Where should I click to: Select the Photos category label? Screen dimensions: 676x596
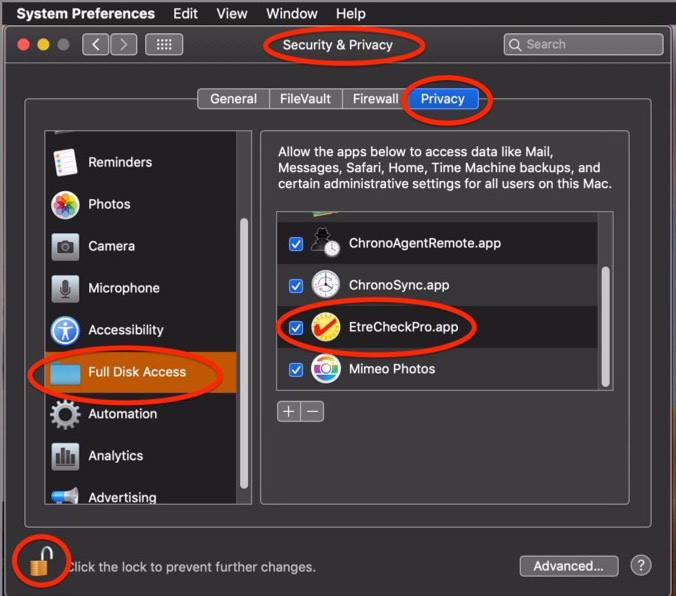109,204
